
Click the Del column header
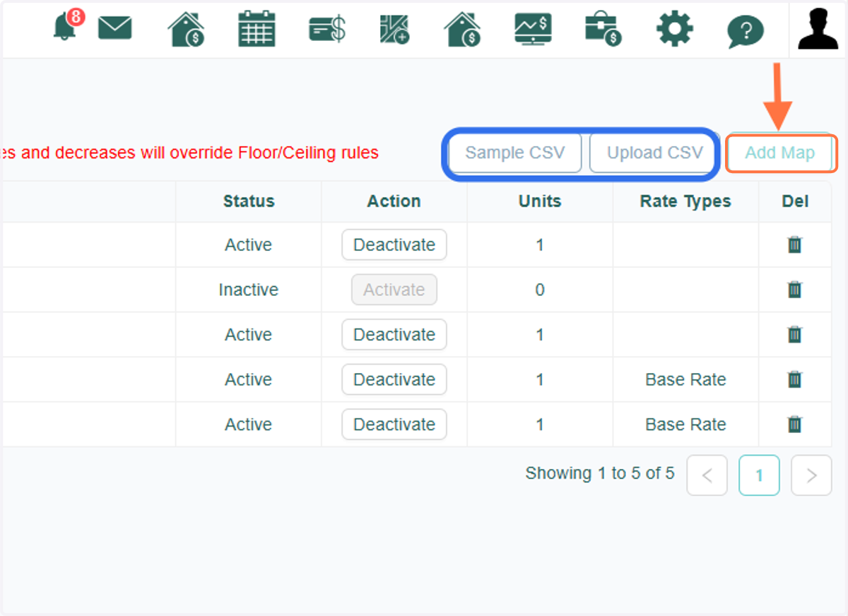click(x=795, y=201)
